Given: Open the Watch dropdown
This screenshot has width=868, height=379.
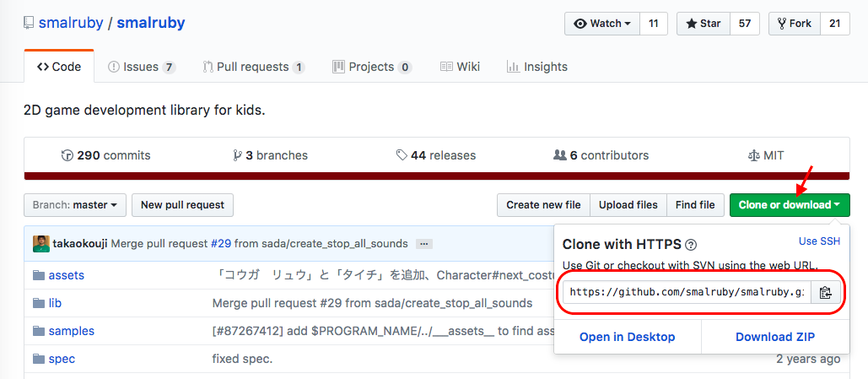Looking at the screenshot, I should click(x=602, y=24).
